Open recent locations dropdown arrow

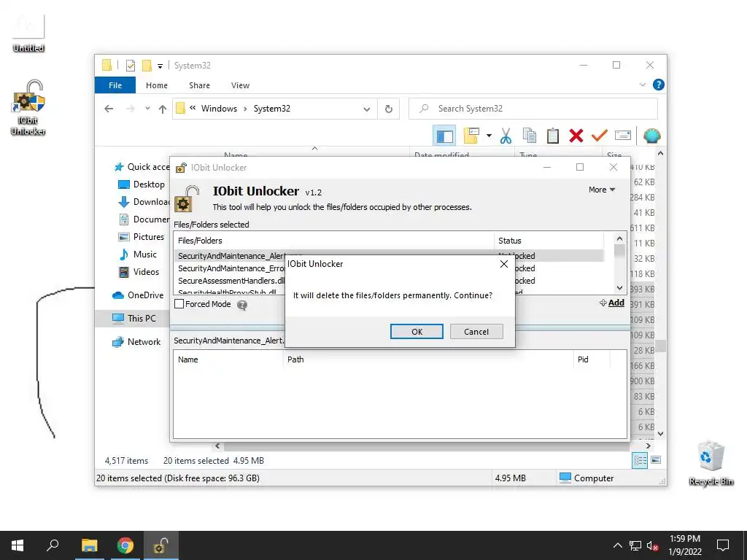(147, 109)
